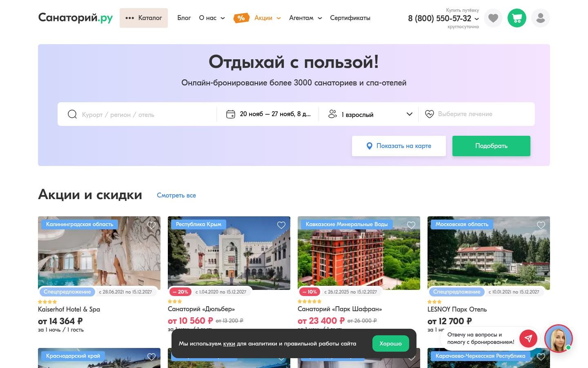
Task: Click the red telegram chat icon
Action: click(x=528, y=338)
